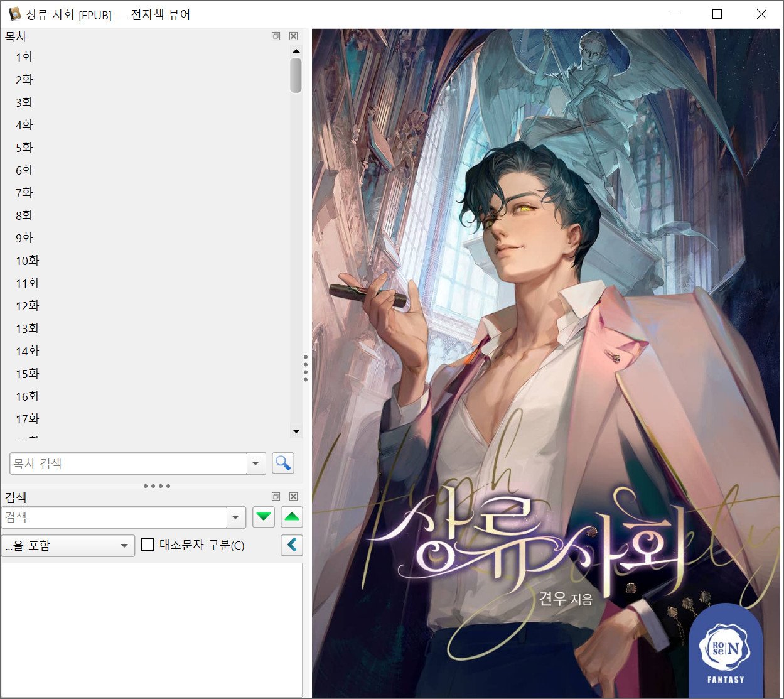Open the 목차 검색 history dropdown
This screenshot has width=784, height=699.
pyautogui.click(x=256, y=463)
